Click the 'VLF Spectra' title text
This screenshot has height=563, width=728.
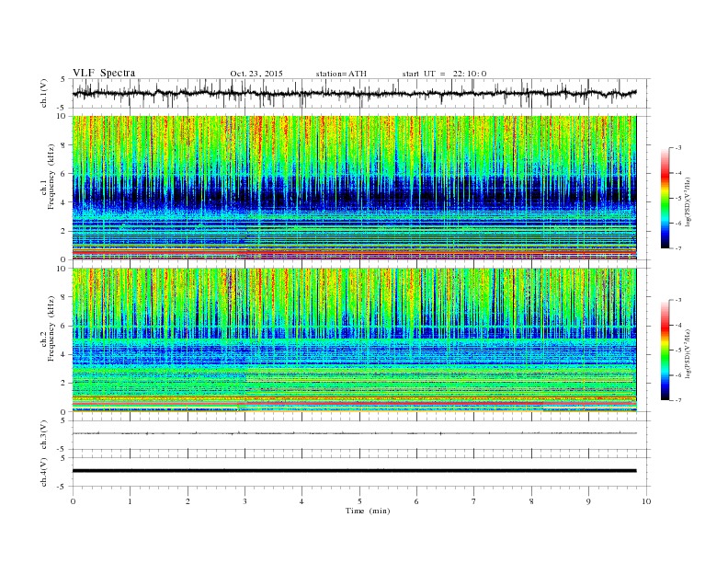click(x=104, y=73)
